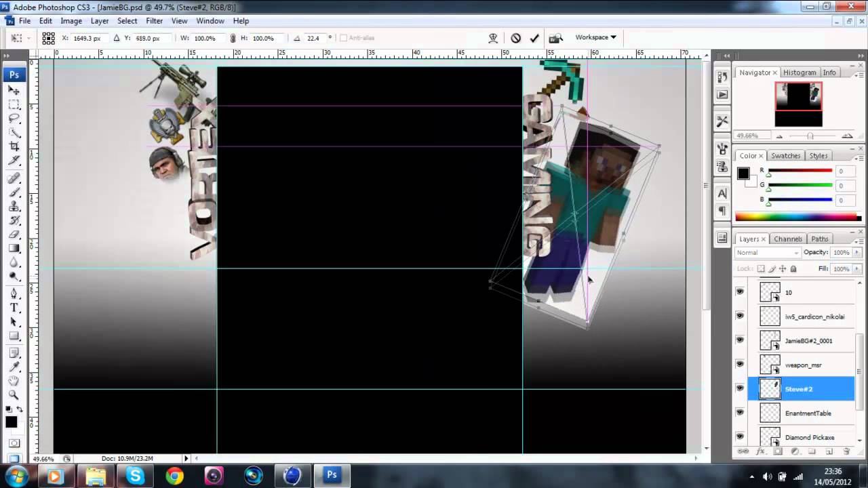Image resolution: width=868 pixels, height=488 pixels.
Task: Click the reference point location grid
Action: pos(48,38)
